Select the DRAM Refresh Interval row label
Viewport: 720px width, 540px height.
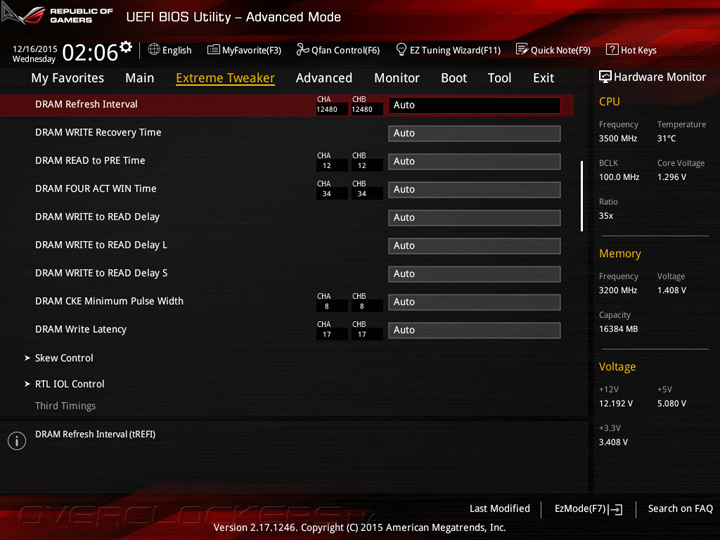(86, 104)
